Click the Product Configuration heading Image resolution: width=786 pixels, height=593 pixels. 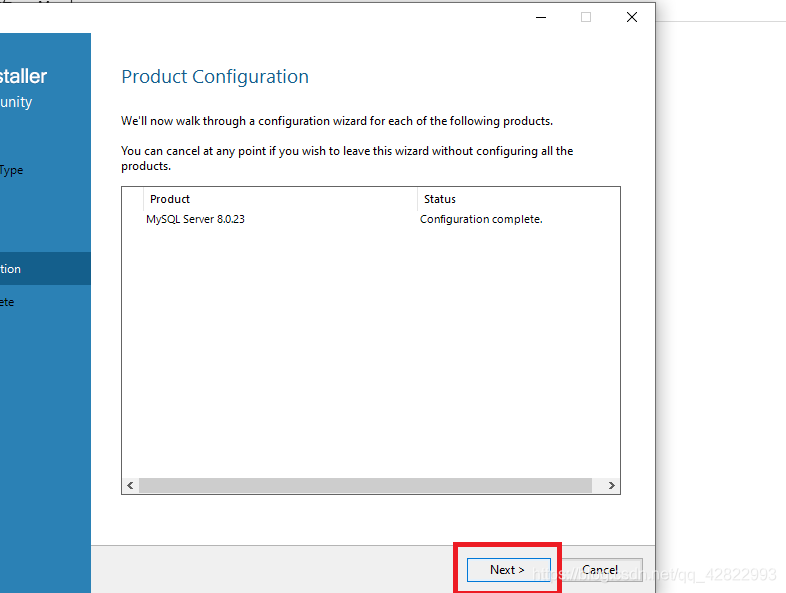click(215, 77)
